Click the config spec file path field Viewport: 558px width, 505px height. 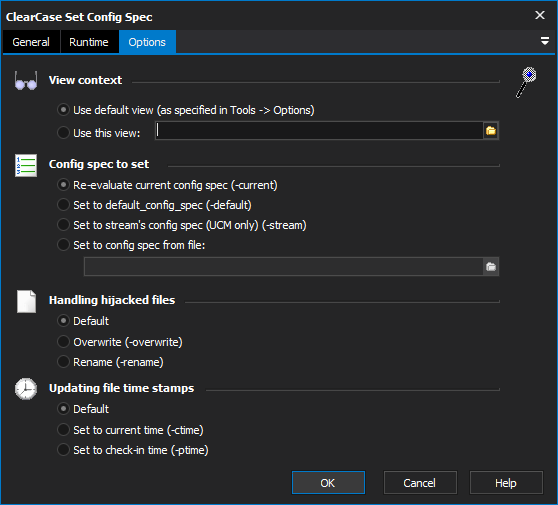pos(284,267)
